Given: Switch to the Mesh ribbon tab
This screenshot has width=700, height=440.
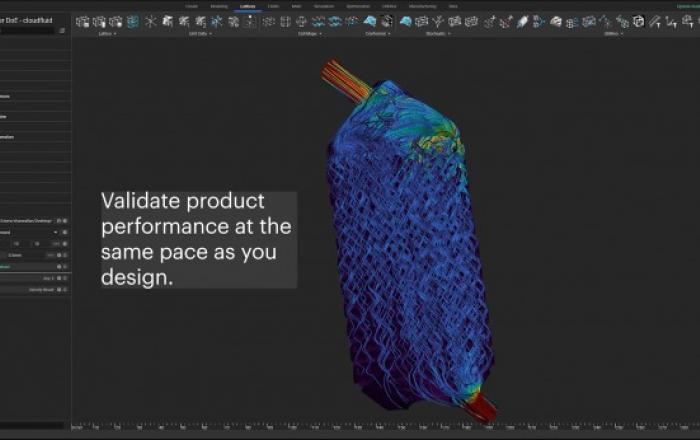Looking at the screenshot, I should tap(296, 6).
